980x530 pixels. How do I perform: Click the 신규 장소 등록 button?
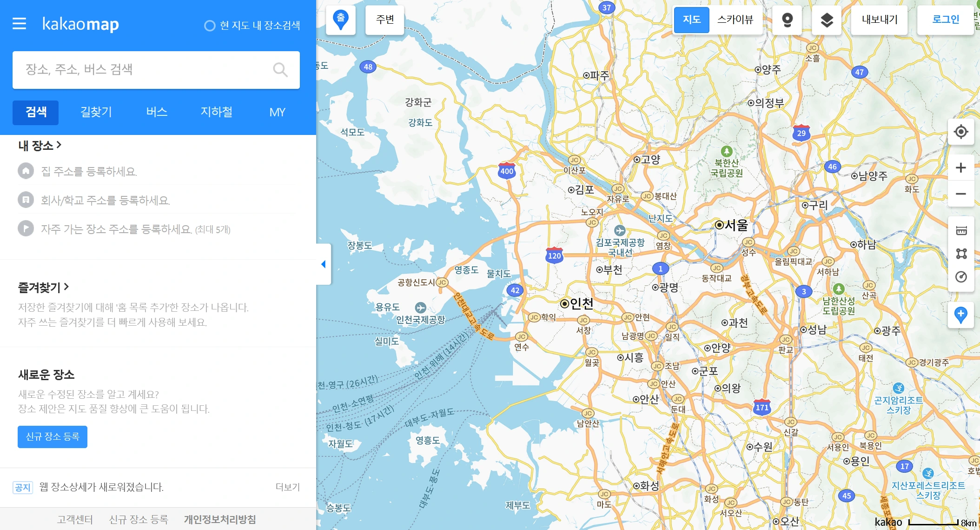click(53, 437)
